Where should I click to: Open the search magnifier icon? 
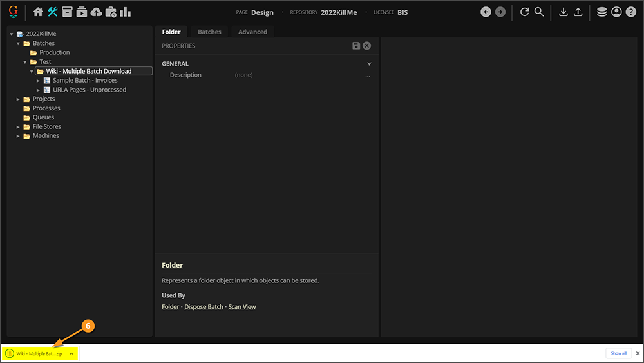coord(539,12)
